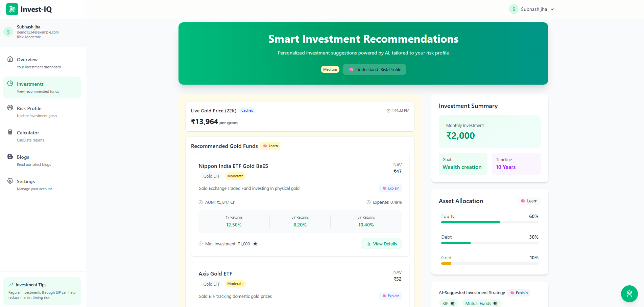644x307 pixels.
Task: Click the Timeline 10 Years card
Action: click(517, 163)
